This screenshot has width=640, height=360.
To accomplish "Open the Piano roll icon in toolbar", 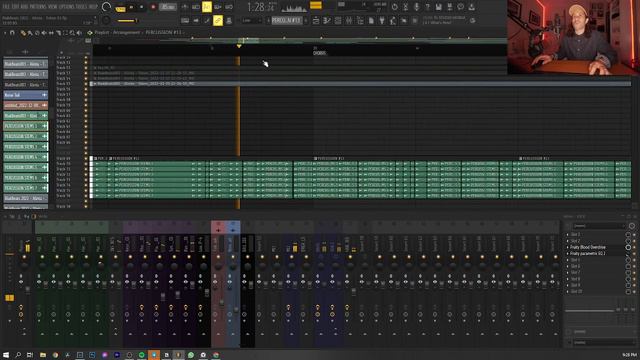I will pyautogui.click(x=327, y=20).
